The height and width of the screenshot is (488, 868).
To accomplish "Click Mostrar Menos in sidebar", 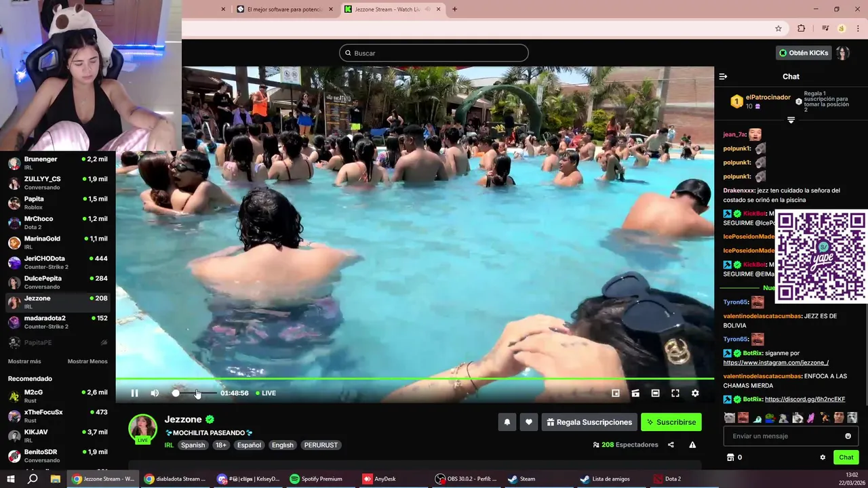I will [x=87, y=361].
